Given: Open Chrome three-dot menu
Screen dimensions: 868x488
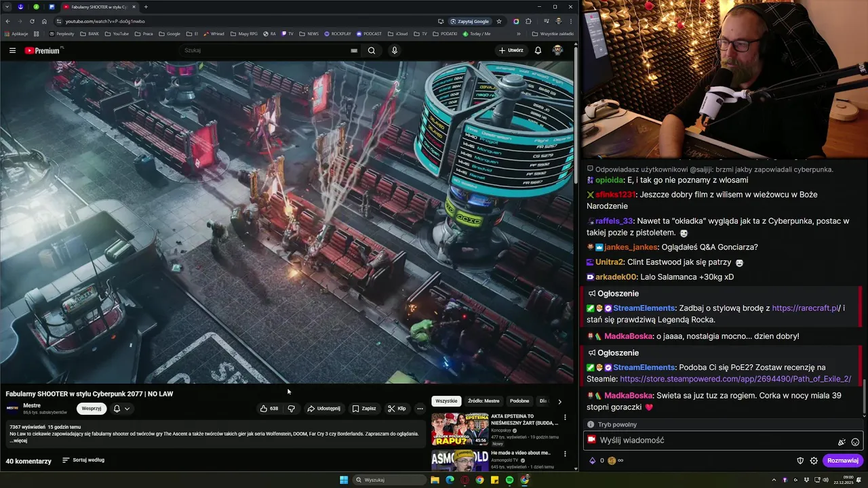Looking at the screenshot, I should 570,21.
